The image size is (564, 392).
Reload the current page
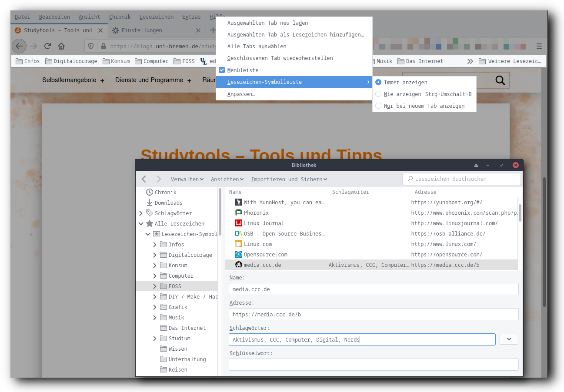pyautogui.click(x=47, y=46)
